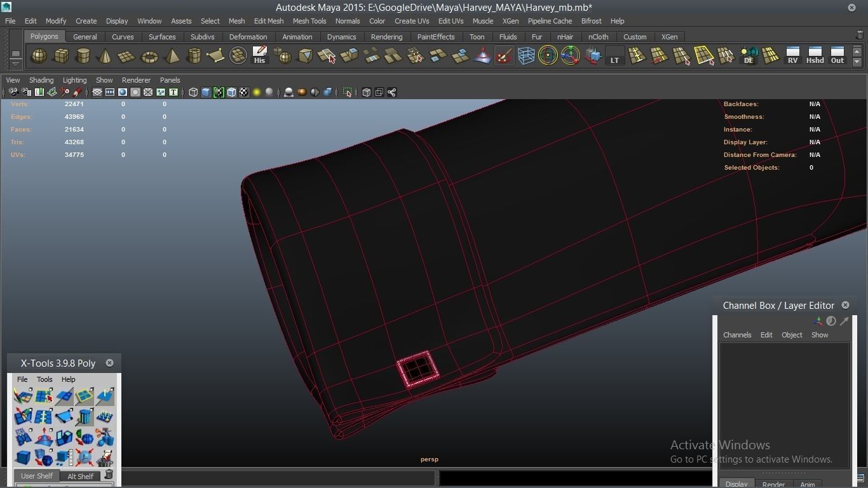Viewport: 868px width, 488px height.
Task: Open the Mesh Tools menu
Action: tap(309, 21)
